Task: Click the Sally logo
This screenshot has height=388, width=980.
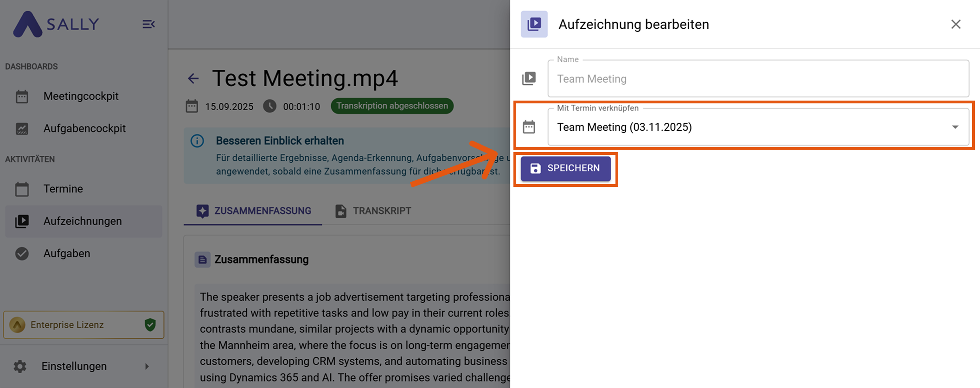Action: click(56, 24)
